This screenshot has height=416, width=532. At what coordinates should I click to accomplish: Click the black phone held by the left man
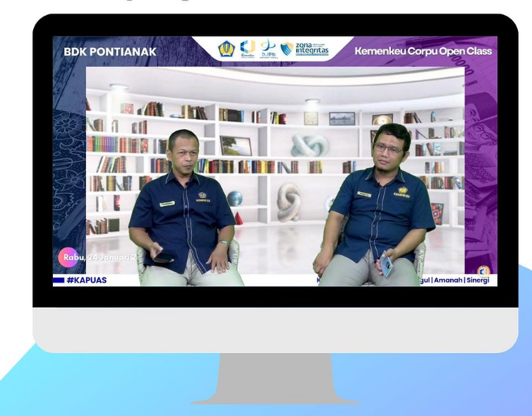pyautogui.click(x=163, y=259)
